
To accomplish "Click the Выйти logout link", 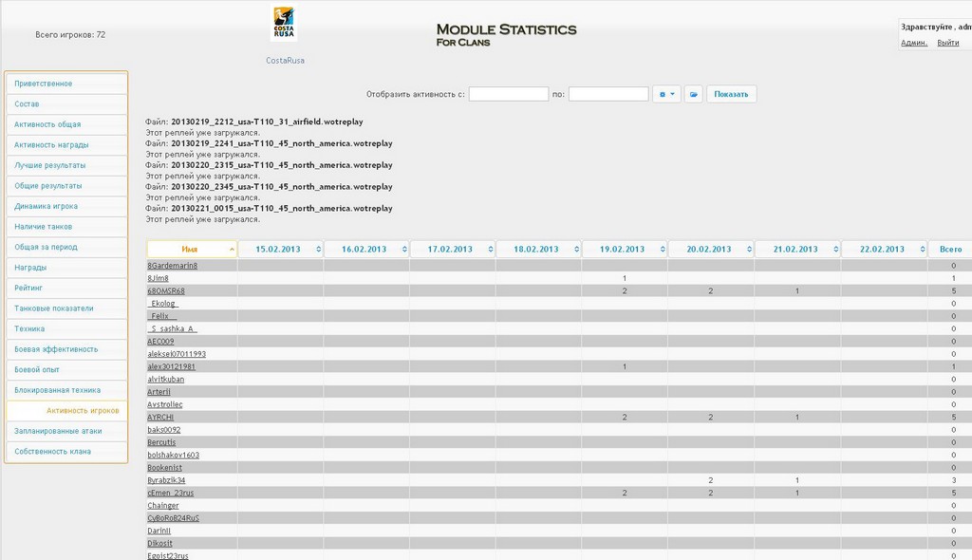I will tap(947, 43).
